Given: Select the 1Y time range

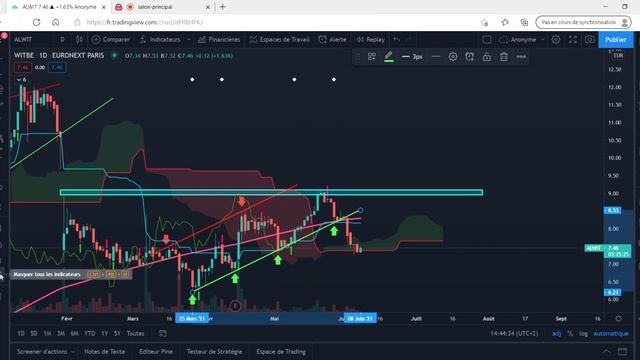Looking at the screenshot, I should pyautogui.click(x=104, y=333).
